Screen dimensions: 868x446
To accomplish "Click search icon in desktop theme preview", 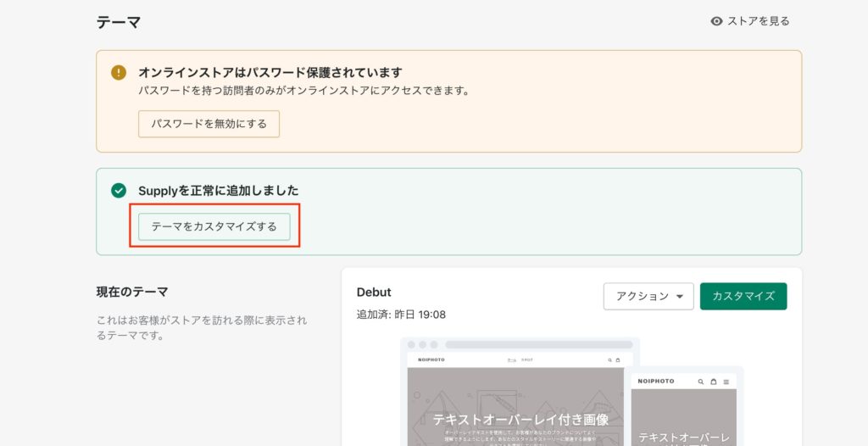I will point(609,360).
